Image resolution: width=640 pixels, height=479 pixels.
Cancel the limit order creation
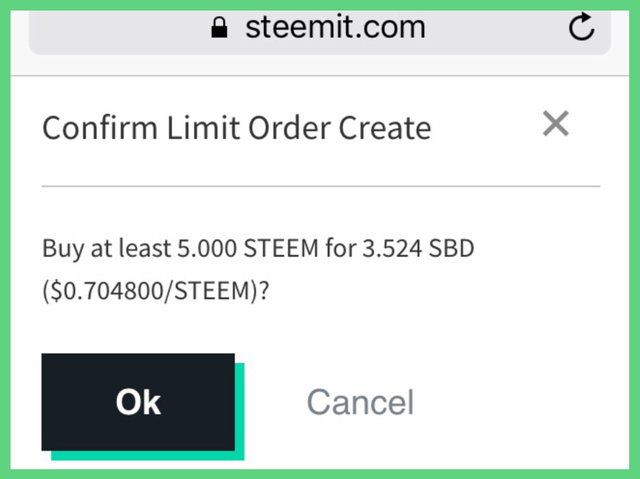pos(360,402)
